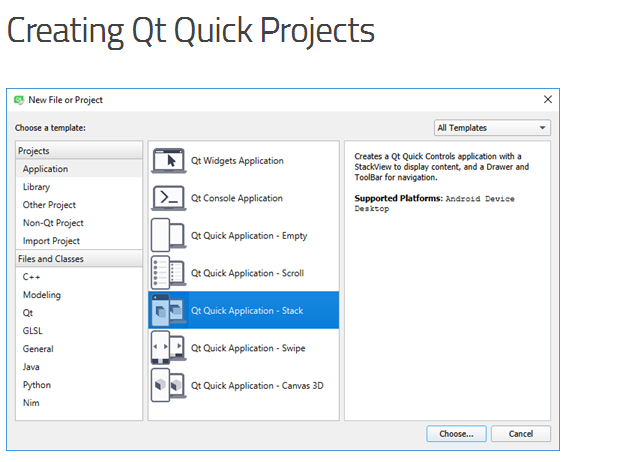Screen dimensions: 642x462
Task: Select Qt Quick Application - Stack label
Action: pos(247,311)
